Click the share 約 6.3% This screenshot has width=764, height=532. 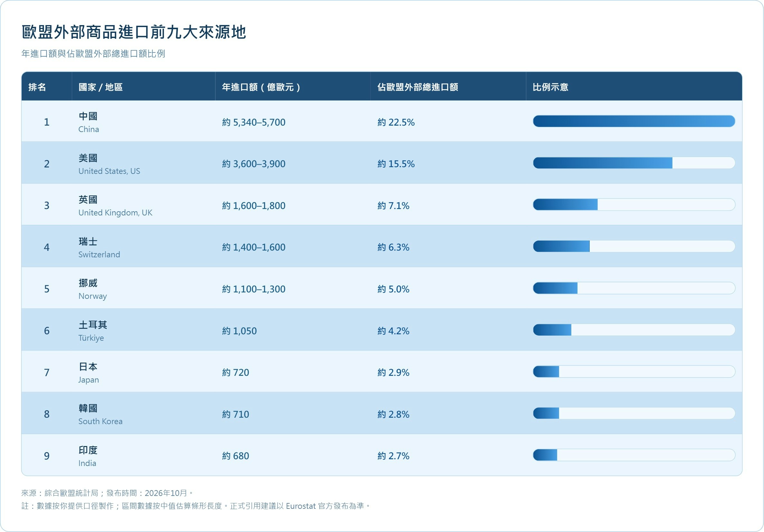[393, 247]
